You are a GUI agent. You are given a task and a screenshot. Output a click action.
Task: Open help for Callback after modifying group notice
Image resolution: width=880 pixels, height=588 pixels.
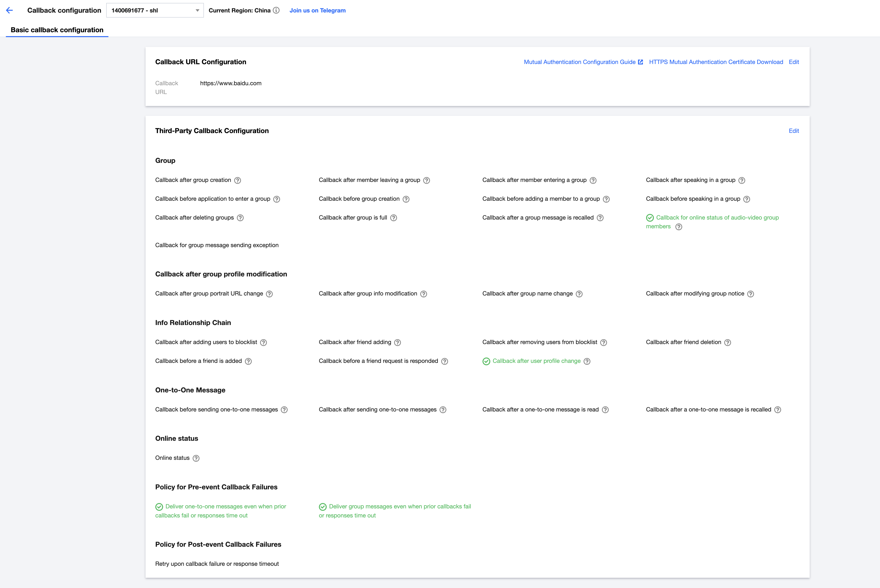pyautogui.click(x=750, y=294)
